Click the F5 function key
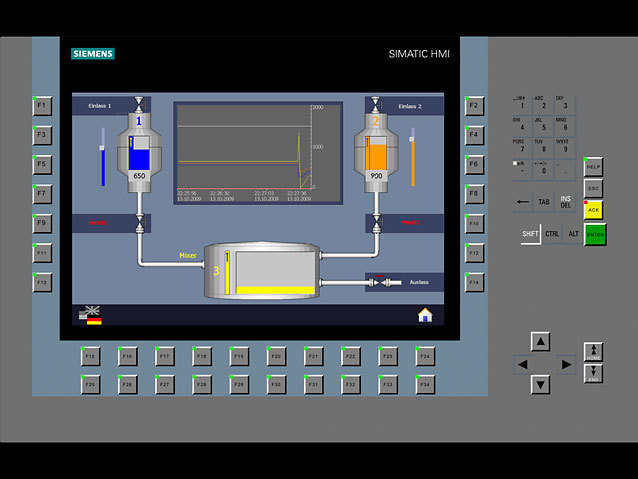This screenshot has height=479, width=638. (42, 164)
